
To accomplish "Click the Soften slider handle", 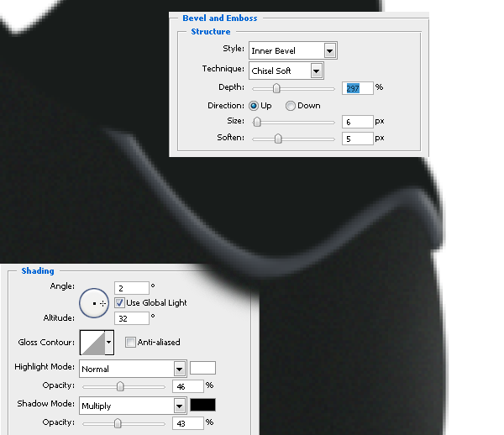I will [278, 139].
